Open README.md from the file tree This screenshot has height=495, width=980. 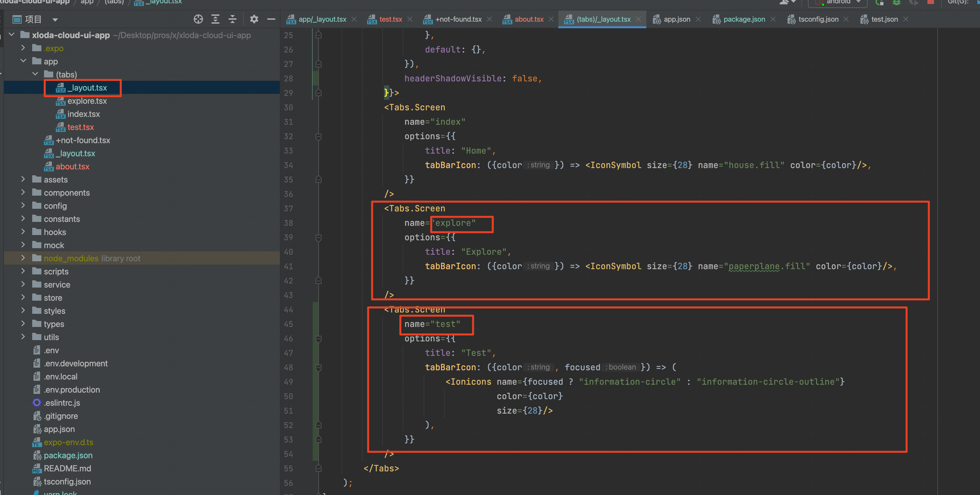pos(67,468)
